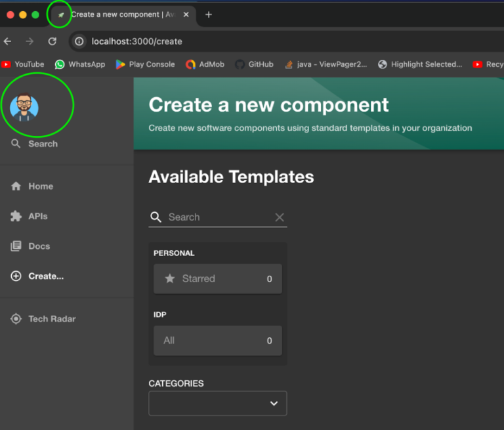Click the Home house icon

tap(16, 186)
